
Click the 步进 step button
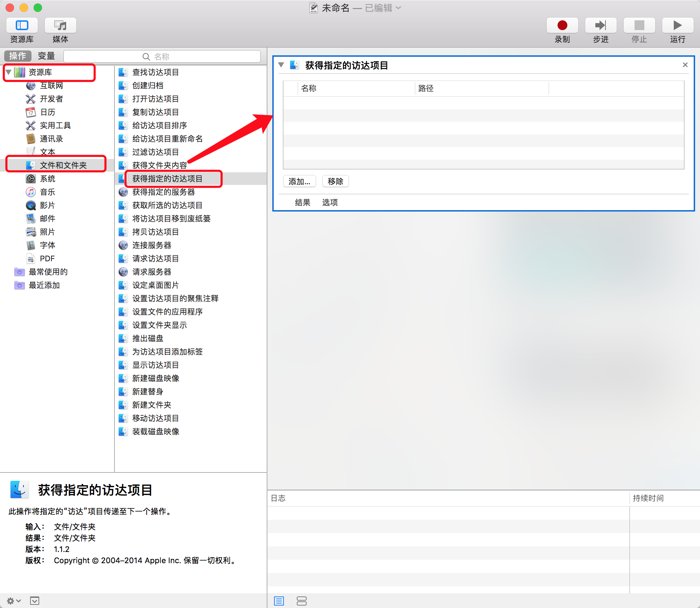tap(601, 26)
